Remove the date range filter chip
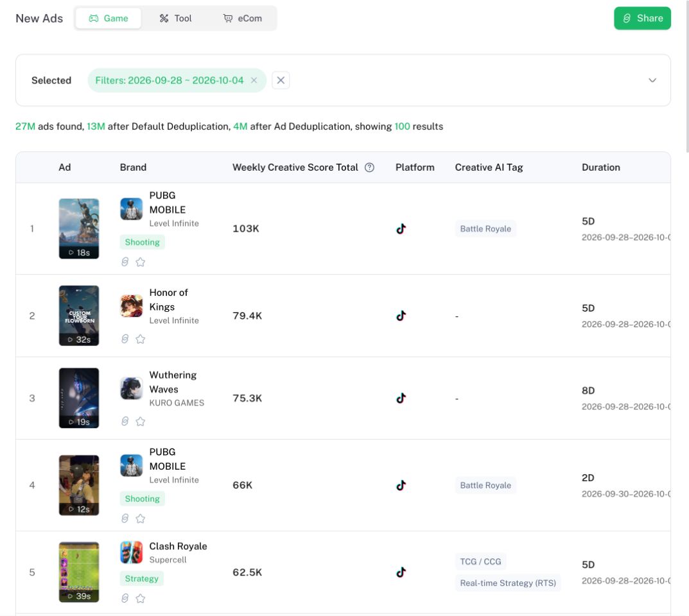Screen dimensions: 689x616 pyautogui.click(x=254, y=80)
